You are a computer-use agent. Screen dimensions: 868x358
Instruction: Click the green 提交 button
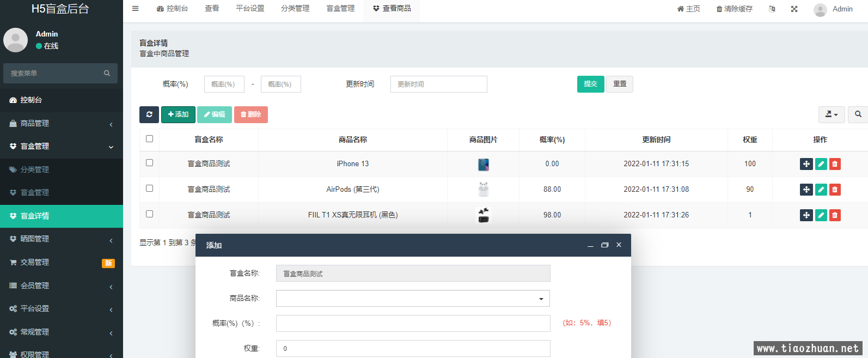click(590, 84)
